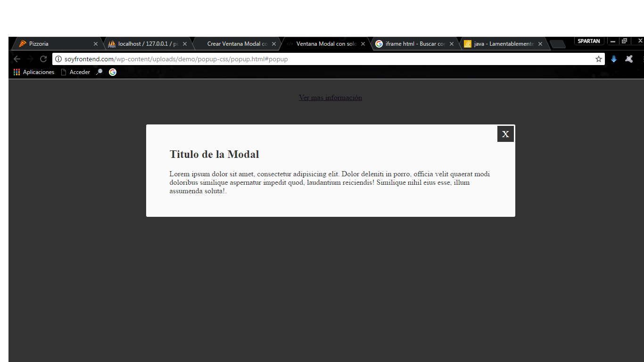Screen dimensions: 644x362
Task: Bookmark page with the star icon
Action: point(599,59)
